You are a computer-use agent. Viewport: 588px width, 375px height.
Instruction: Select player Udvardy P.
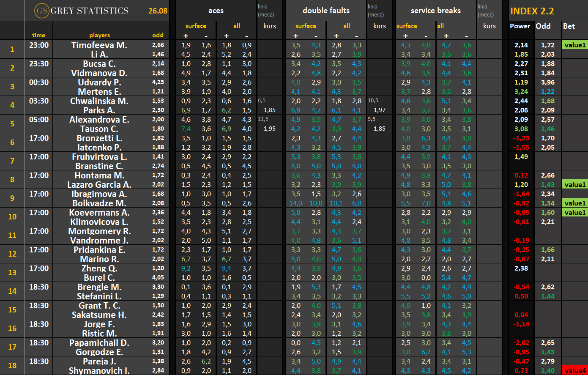(x=99, y=82)
